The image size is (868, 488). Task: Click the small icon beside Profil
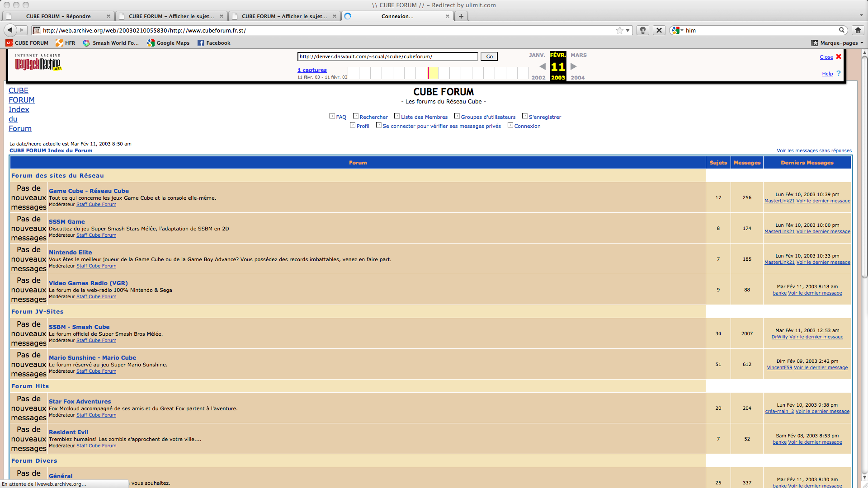point(353,125)
